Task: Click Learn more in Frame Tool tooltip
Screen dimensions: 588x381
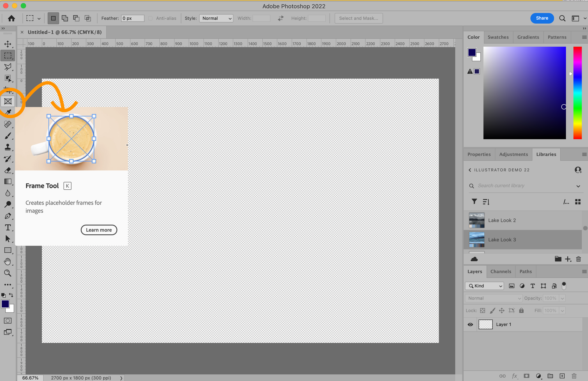Action: pyautogui.click(x=99, y=230)
